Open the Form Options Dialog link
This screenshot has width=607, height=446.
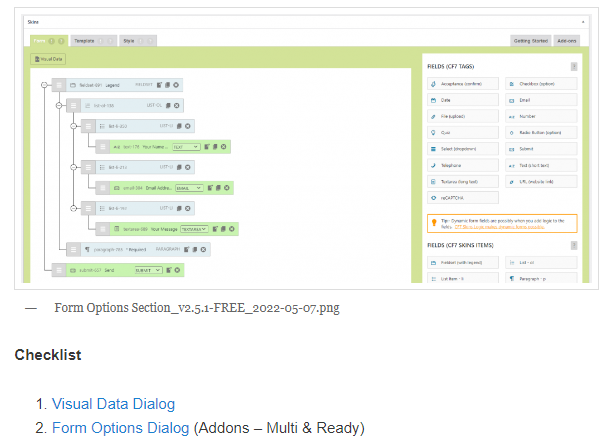coord(120,428)
